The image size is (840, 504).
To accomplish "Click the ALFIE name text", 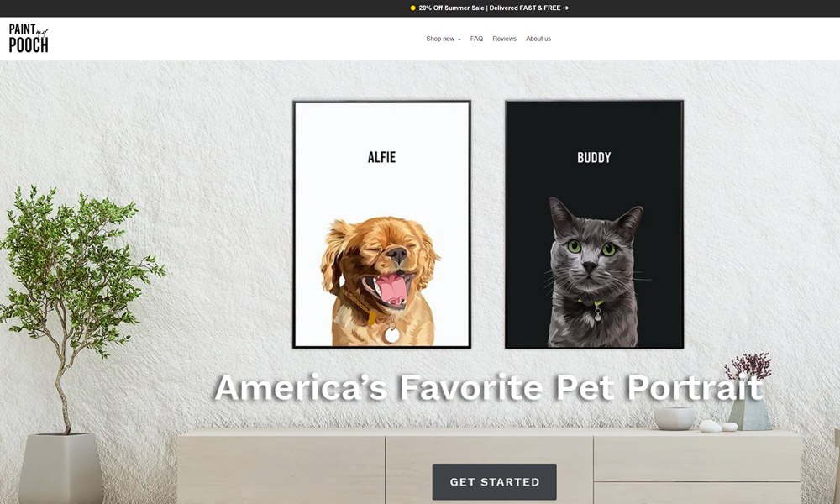I will point(381,157).
